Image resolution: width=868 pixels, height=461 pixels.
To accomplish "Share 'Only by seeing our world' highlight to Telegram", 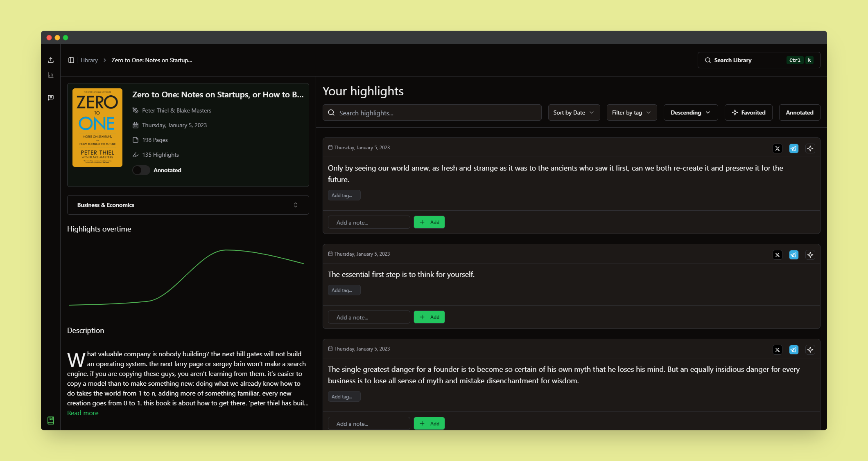I will pos(794,148).
